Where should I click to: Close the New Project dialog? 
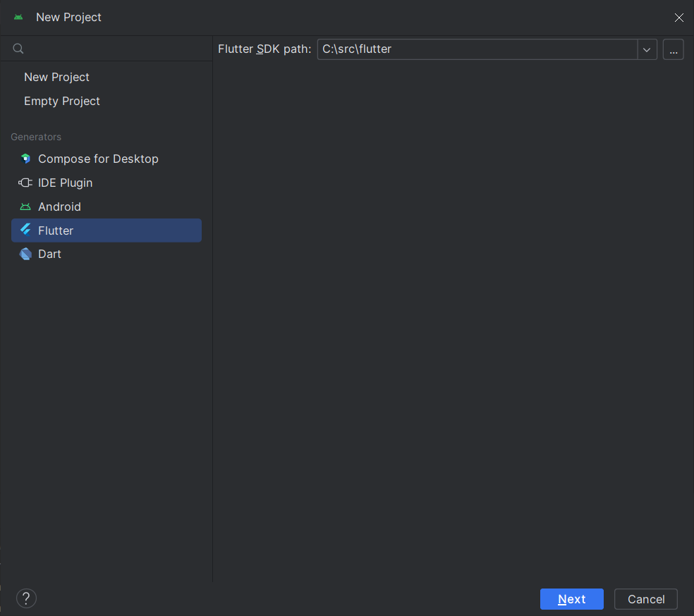coord(678,18)
